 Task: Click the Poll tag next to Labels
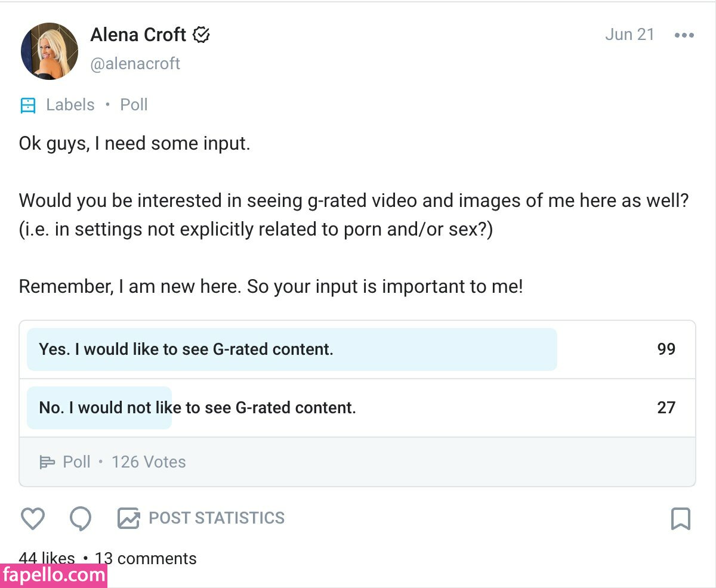click(134, 105)
